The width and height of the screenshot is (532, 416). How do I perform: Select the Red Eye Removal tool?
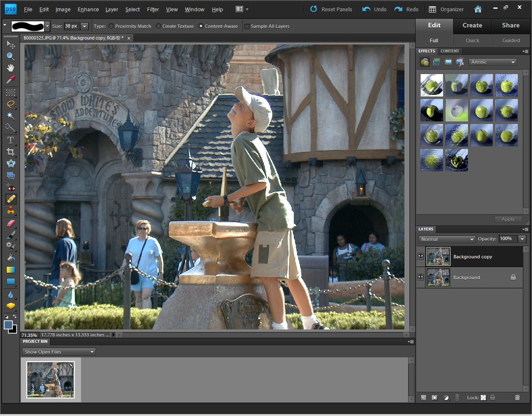click(x=10, y=188)
